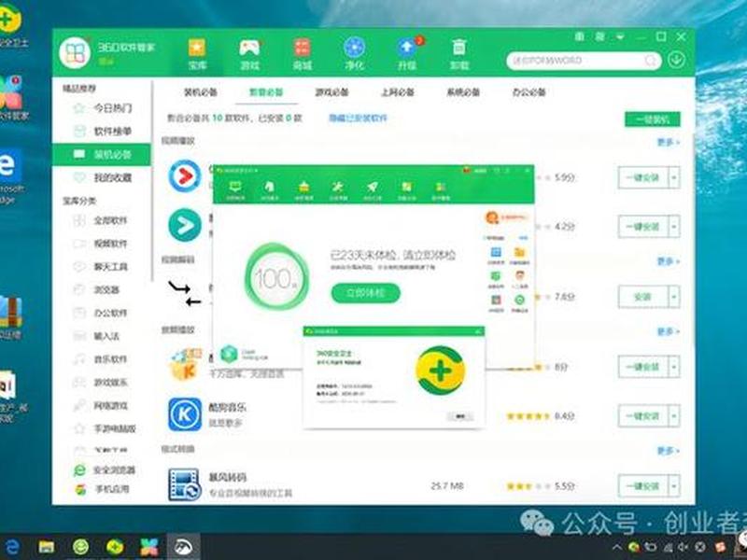The width and height of the screenshot is (747, 560).
Task: Click the sidebar vertical scrollbar
Action: click(x=152, y=181)
